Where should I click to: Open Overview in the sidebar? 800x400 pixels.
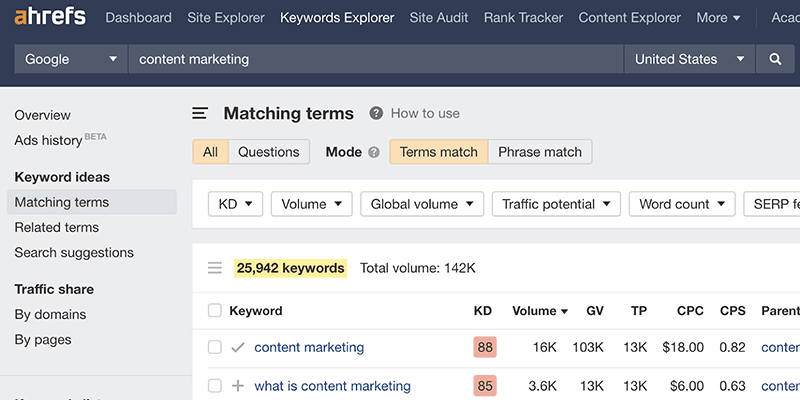(x=42, y=115)
